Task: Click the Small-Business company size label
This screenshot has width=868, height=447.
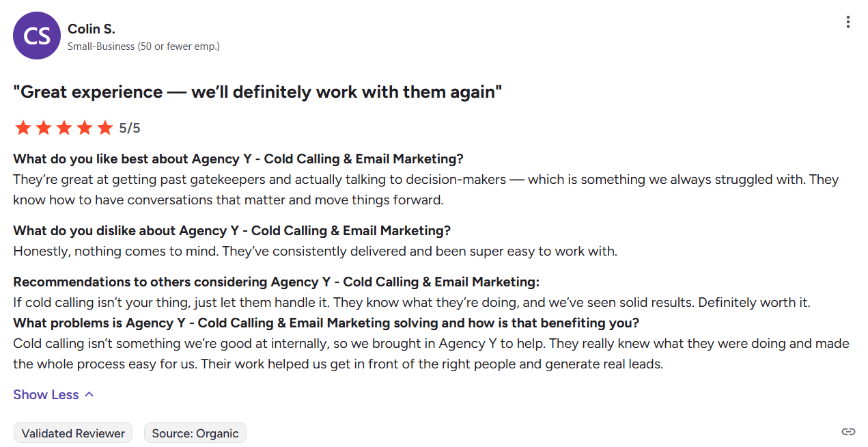Action: [143, 46]
